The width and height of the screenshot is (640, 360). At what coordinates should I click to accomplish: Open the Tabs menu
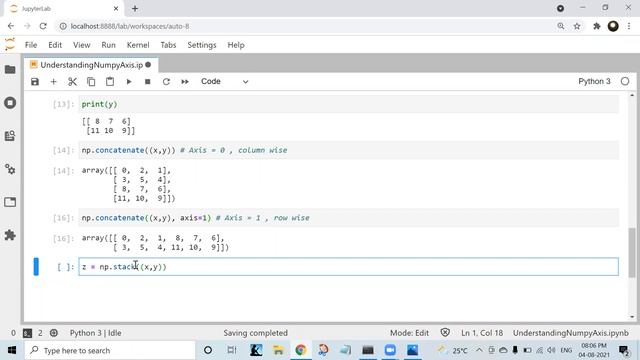coord(168,45)
